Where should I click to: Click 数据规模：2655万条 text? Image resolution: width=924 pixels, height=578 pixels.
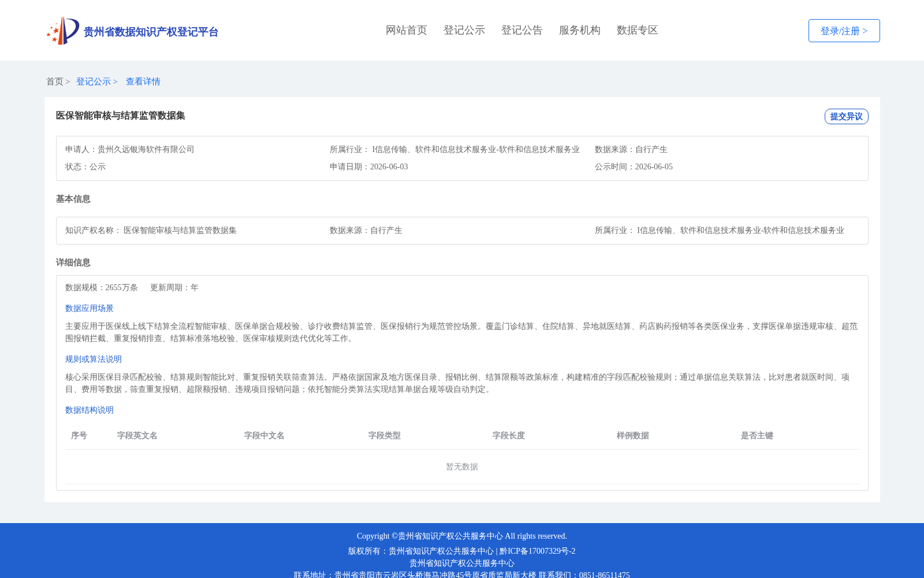[x=102, y=287]
